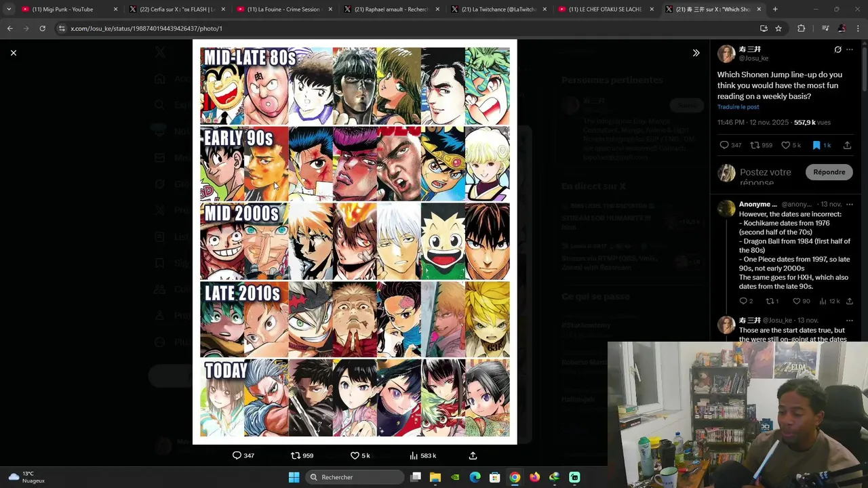Collapse the side panel with the double-chevron icon
The image size is (868, 488).
(696, 53)
